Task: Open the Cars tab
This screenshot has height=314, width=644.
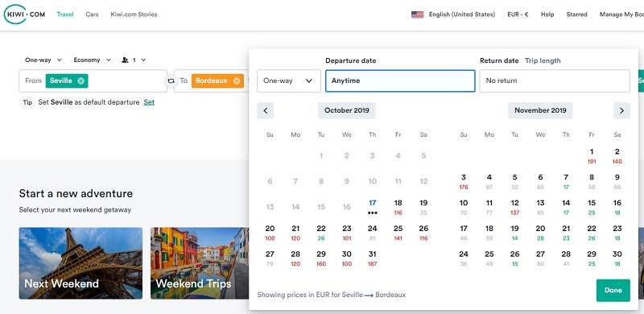Action: point(92,14)
